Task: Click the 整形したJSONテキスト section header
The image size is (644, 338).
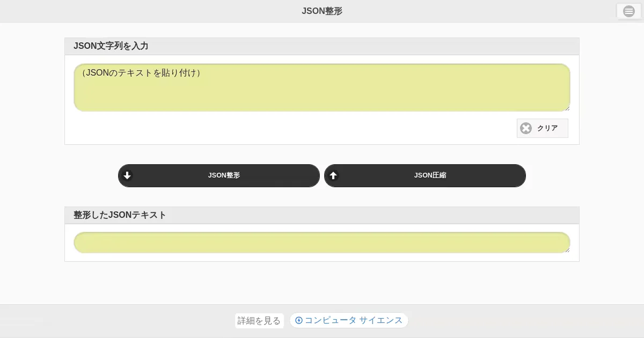Action: (x=120, y=215)
